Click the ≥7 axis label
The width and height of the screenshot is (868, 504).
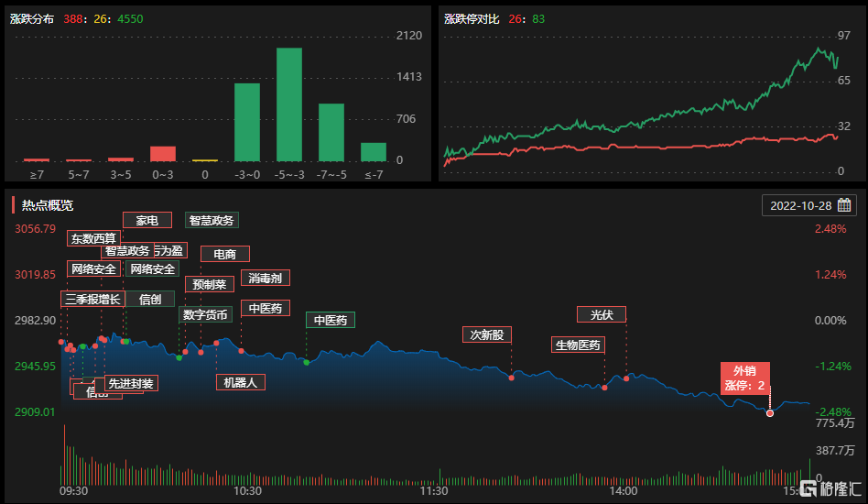click(37, 174)
